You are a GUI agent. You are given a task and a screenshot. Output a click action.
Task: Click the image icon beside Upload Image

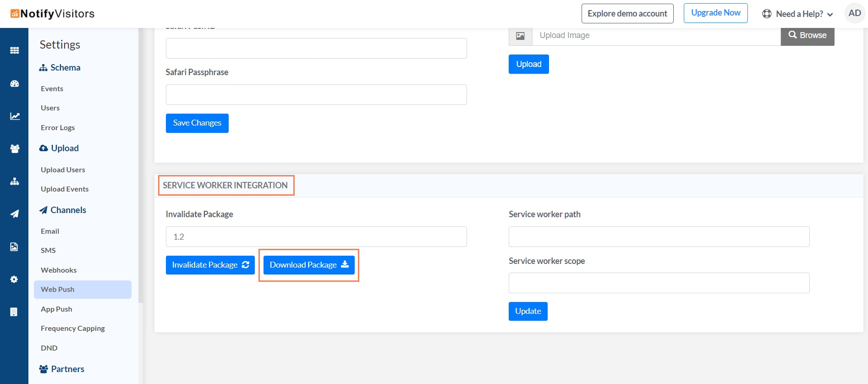pyautogui.click(x=520, y=36)
